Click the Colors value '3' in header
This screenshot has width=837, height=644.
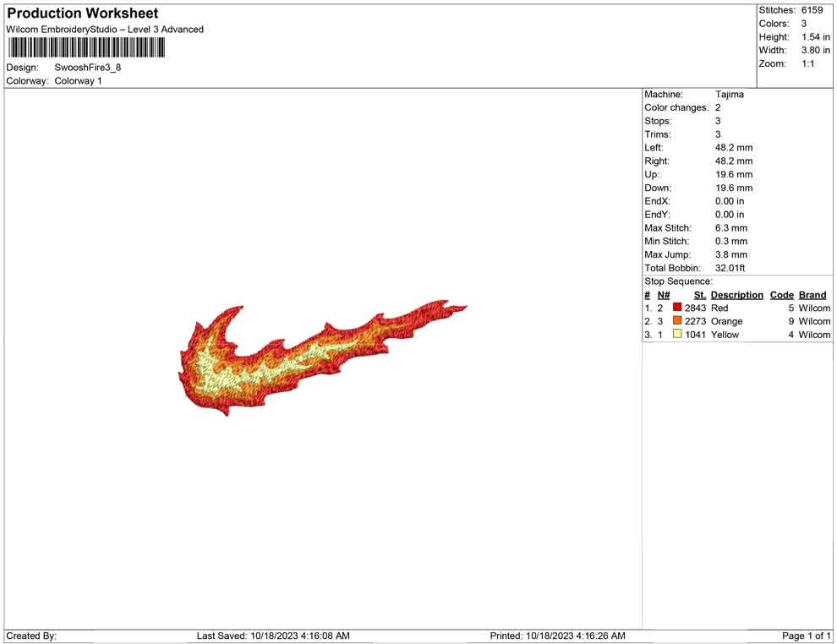(804, 24)
